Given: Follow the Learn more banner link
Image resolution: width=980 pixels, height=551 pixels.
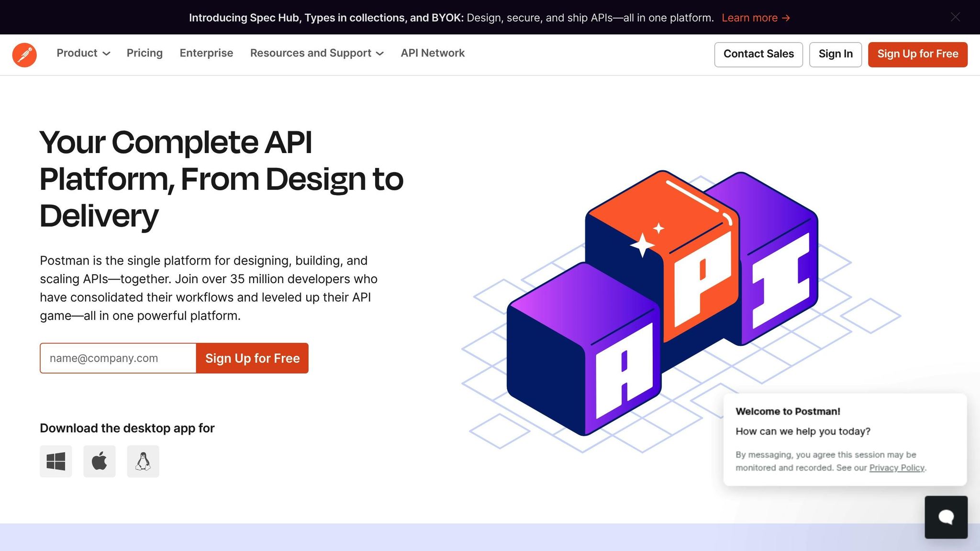Looking at the screenshot, I should (756, 18).
